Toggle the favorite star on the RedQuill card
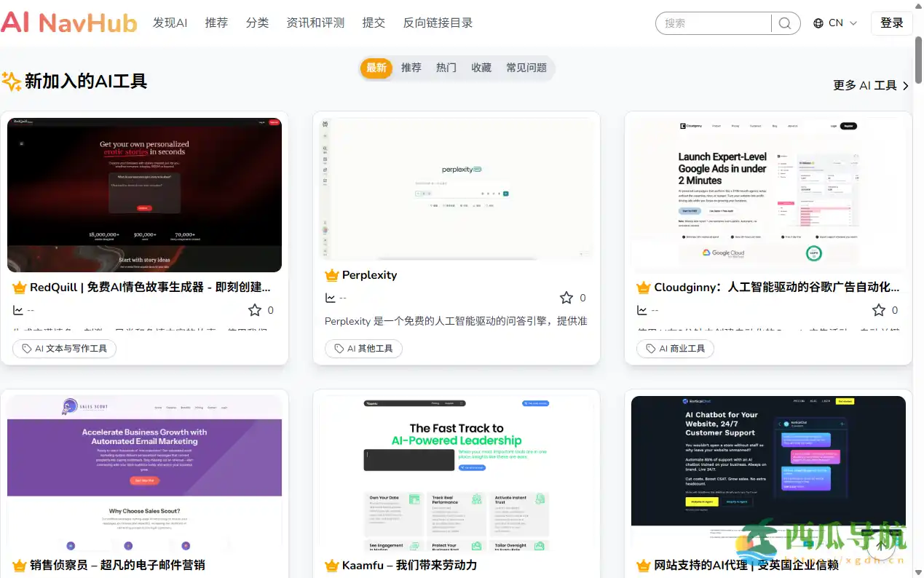The width and height of the screenshot is (924, 578). [253, 309]
